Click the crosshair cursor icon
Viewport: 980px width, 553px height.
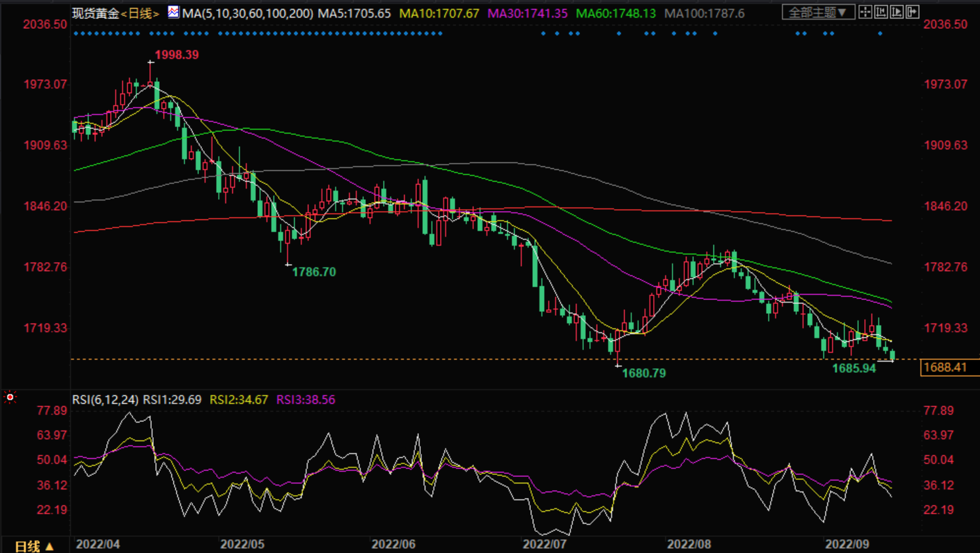tap(865, 12)
